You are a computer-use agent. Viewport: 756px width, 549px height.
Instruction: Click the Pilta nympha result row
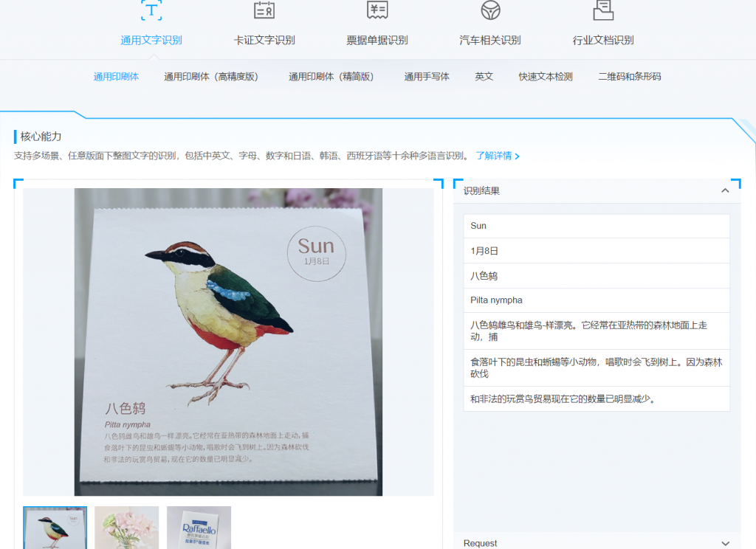click(x=596, y=300)
